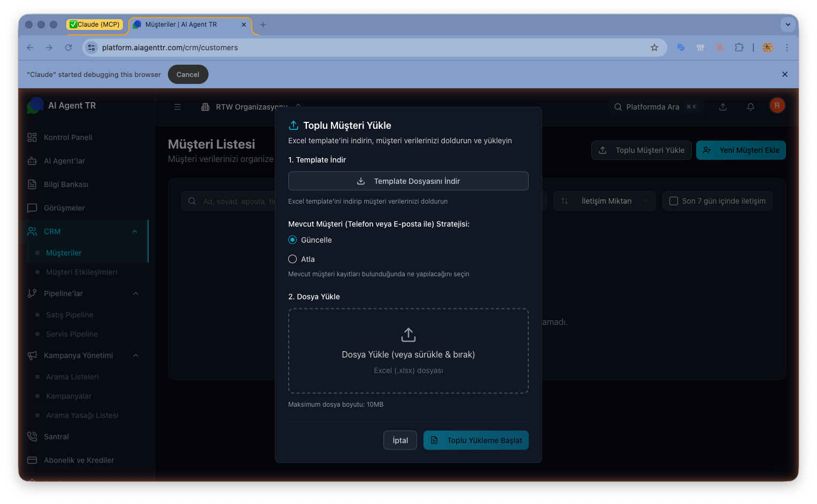Screen dimensions: 817x504
Task: Open Arama Yasağı Listesi in sidebar
Action: [x=82, y=415]
